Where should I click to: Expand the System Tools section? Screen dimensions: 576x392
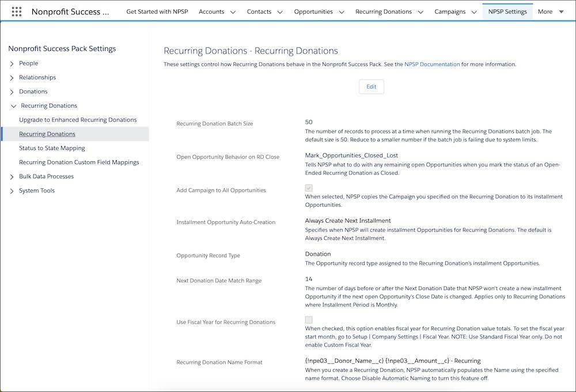click(x=12, y=191)
